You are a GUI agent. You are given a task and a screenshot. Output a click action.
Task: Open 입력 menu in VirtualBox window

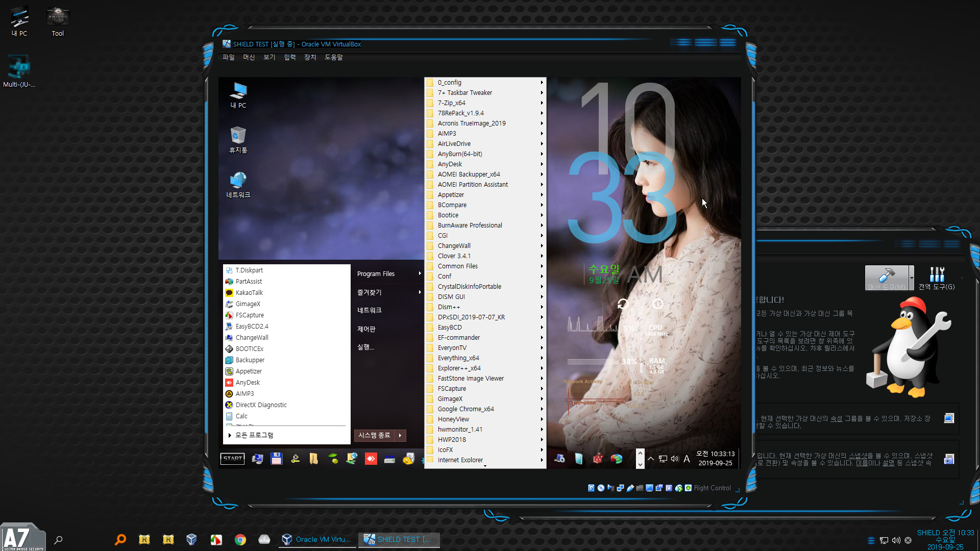(x=290, y=57)
